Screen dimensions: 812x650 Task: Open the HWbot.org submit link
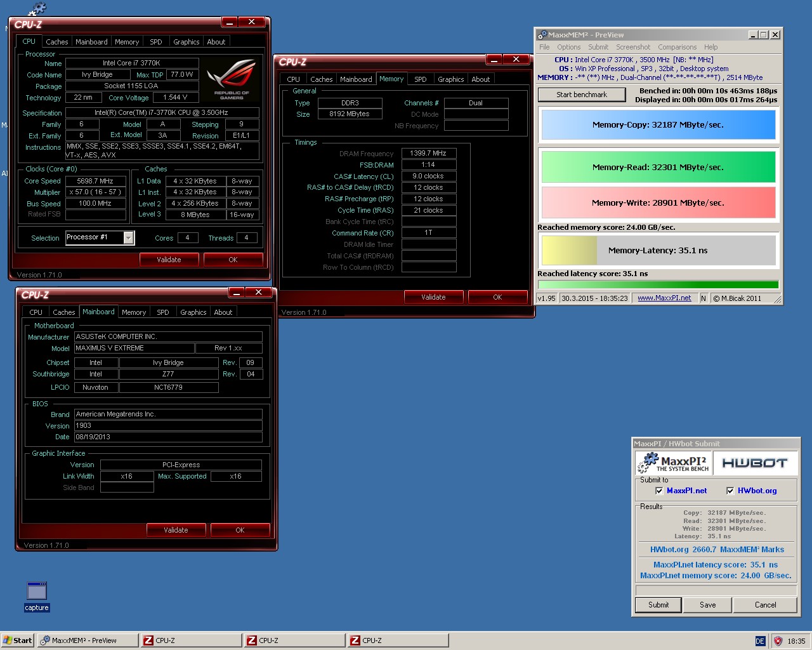click(x=757, y=491)
